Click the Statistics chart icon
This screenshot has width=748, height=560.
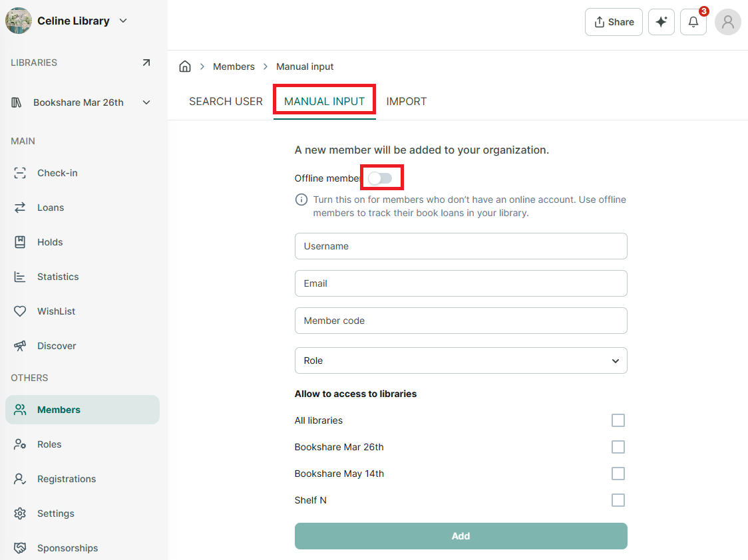[20, 277]
